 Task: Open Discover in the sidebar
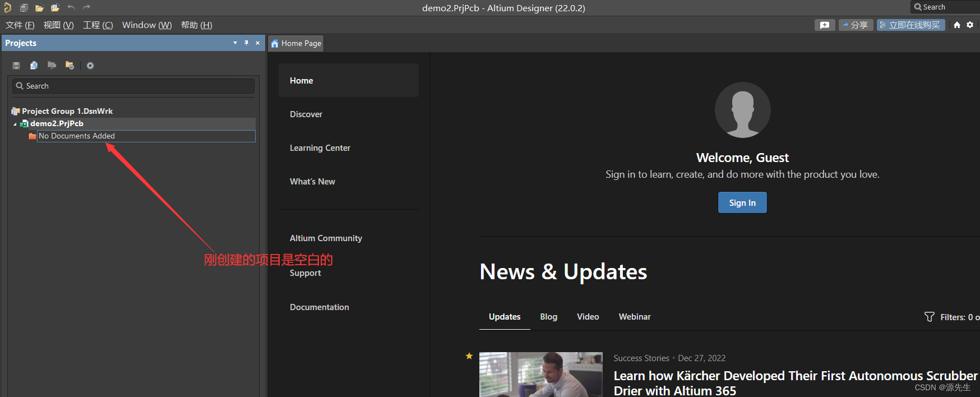pos(306,114)
